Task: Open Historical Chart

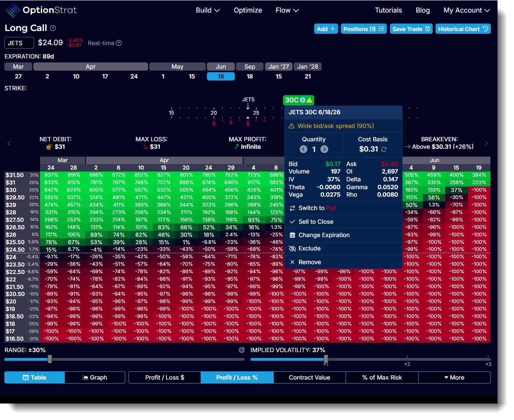Action: pyautogui.click(x=463, y=29)
